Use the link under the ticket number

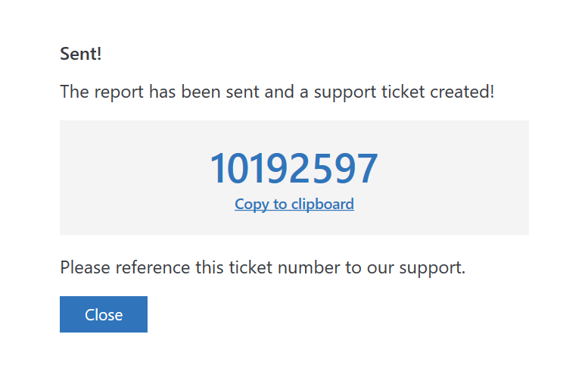[x=294, y=204]
